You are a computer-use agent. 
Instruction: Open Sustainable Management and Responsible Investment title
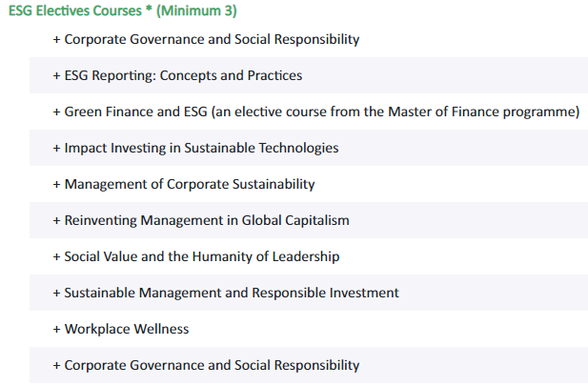(x=232, y=293)
